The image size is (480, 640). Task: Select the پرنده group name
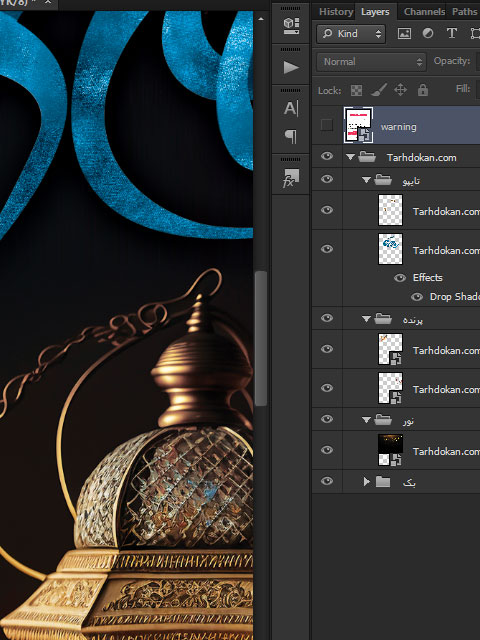413,319
